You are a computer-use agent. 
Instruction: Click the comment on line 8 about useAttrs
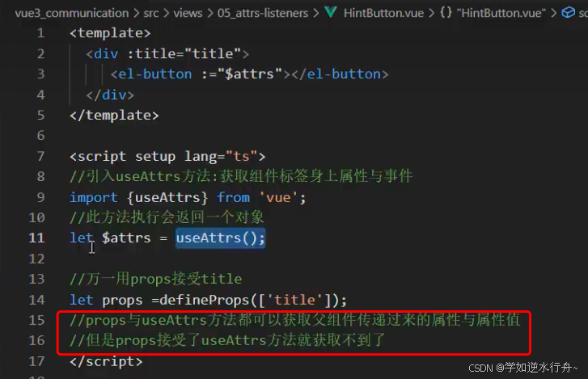pyautogui.click(x=241, y=176)
